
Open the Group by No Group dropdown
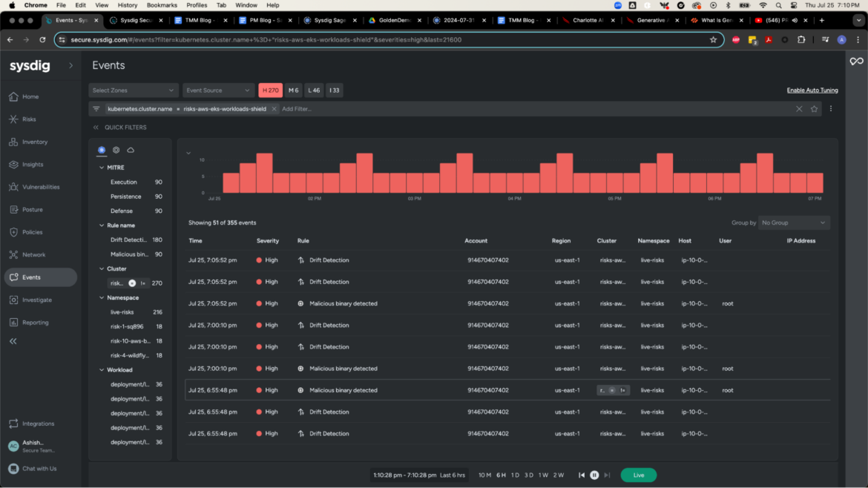click(794, 222)
